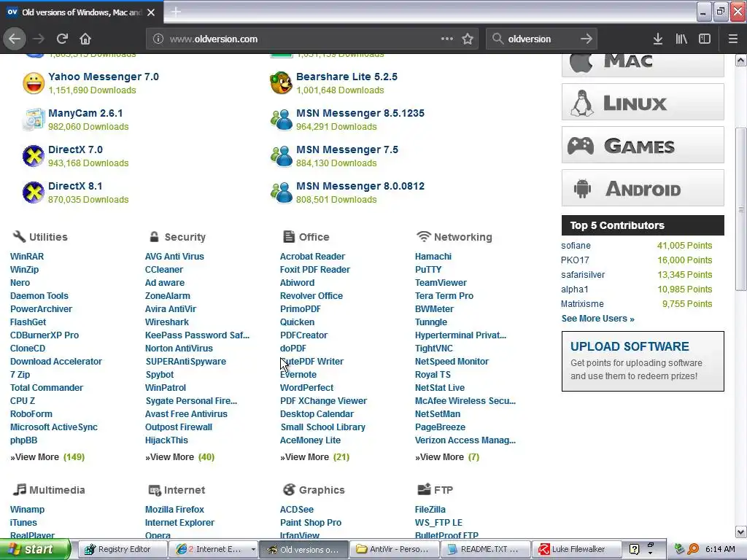Open the Graphics category heading
Image resolution: width=747 pixels, height=560 pixels.
[x=314, y=490]
